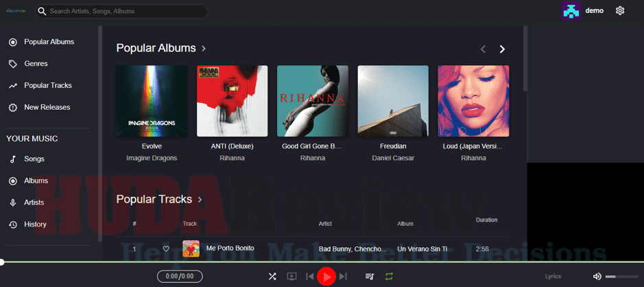Image resolution: width=644 pixels, height=287 pixels.
Task: Click the search magnifier icon
Action: point(42,11)
